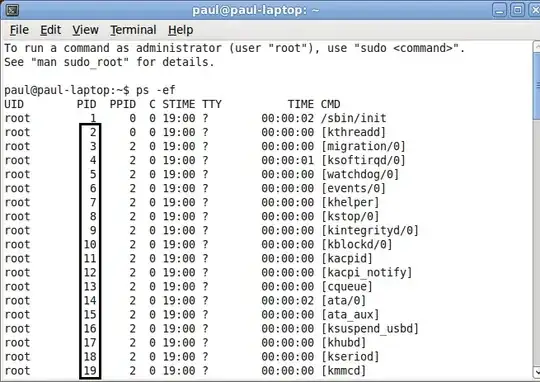Open the Terminal menu
Screen dimensions: 540x382
click(x=133, y=30)
